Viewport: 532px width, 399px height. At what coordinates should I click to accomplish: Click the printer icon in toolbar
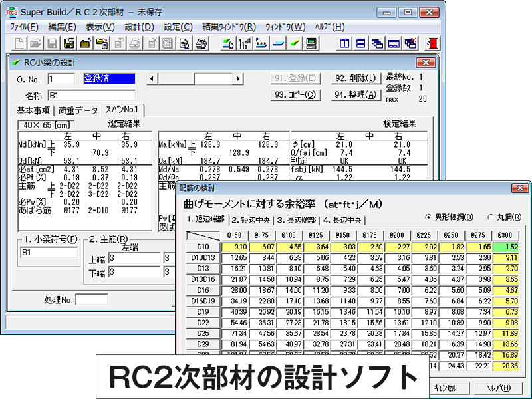pos(201,44)
